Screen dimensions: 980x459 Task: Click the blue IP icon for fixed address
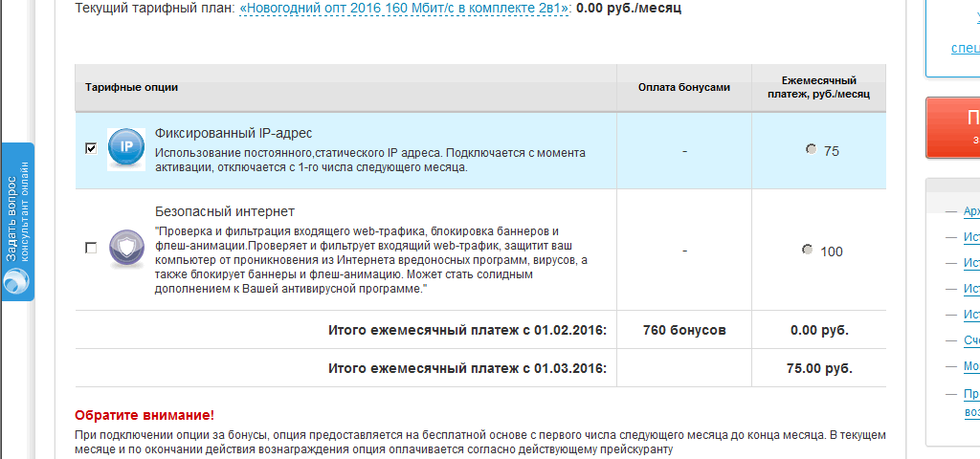click(x=125, y=148)
